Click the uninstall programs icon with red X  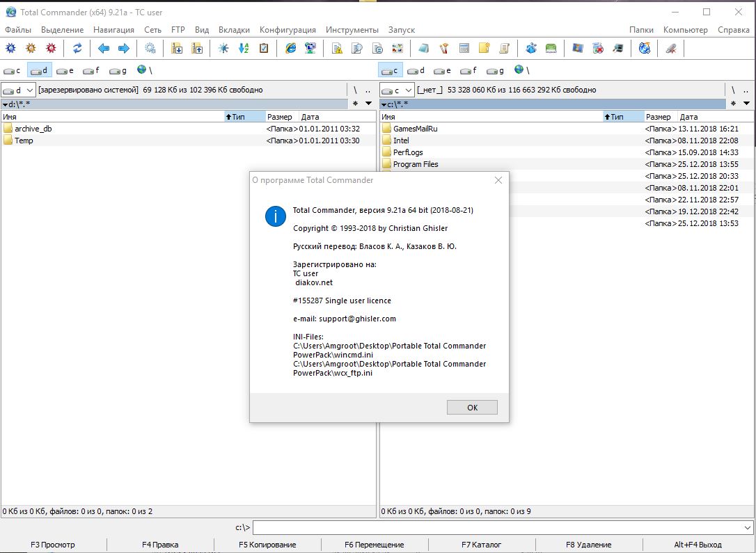pyautogui.click(x=598, y=48)
